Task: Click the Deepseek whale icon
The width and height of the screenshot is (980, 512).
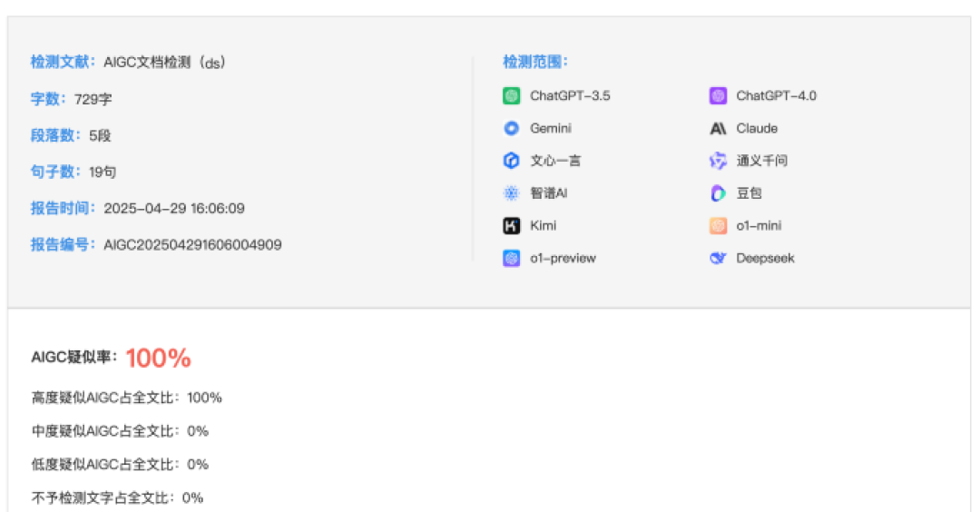Action: [718, 258]
